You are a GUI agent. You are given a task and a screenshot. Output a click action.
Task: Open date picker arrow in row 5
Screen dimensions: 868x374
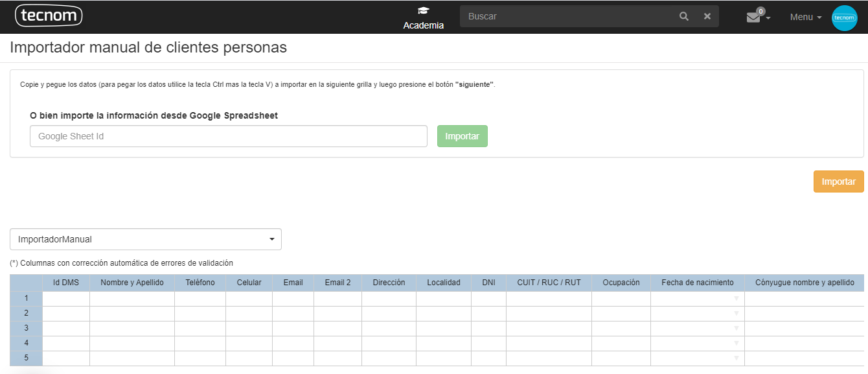(x=737, y=358)
